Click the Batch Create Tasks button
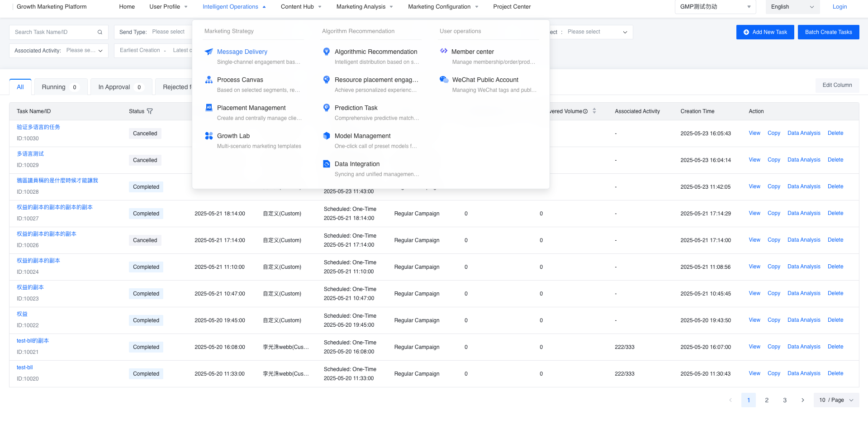 [x=829, y=32]
